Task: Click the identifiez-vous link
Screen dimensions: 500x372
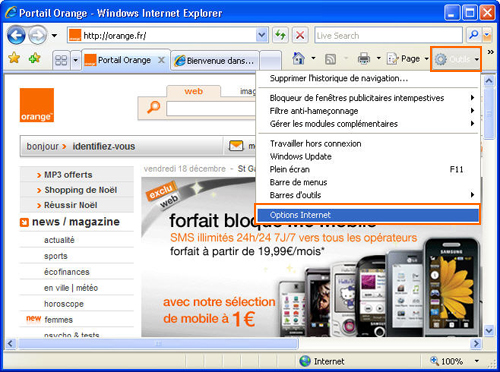Action: pos(104,146)
